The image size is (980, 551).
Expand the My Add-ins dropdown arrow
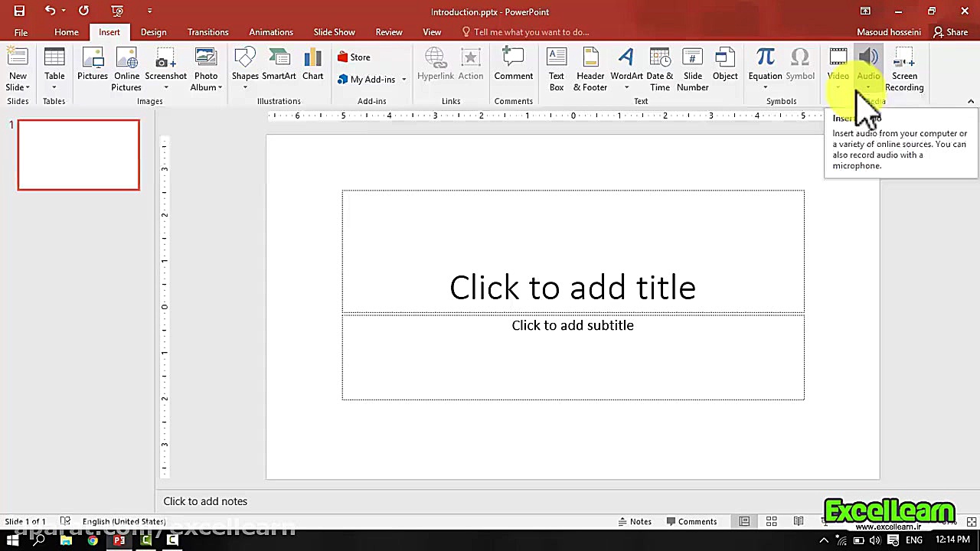pos(403,80)
